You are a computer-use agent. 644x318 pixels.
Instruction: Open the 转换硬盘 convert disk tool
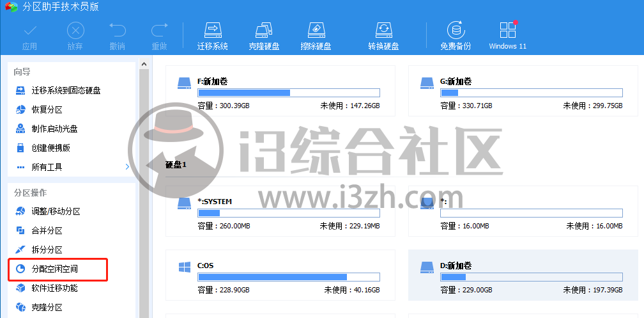pos(383,36)
